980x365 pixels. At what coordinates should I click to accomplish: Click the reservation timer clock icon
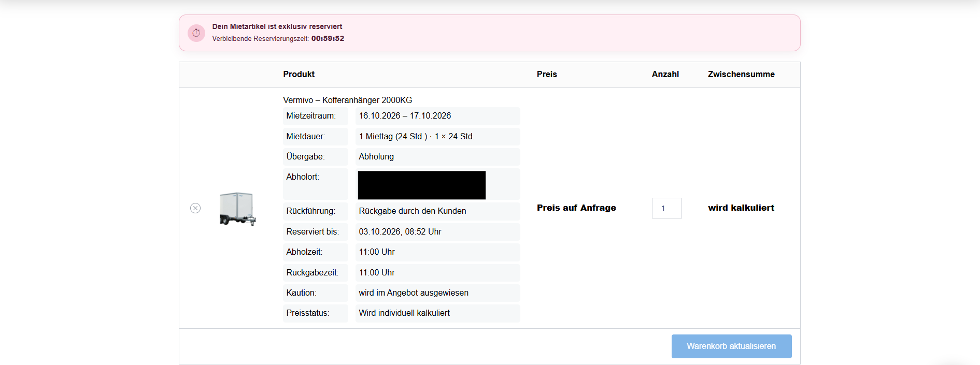coord(196,33)
